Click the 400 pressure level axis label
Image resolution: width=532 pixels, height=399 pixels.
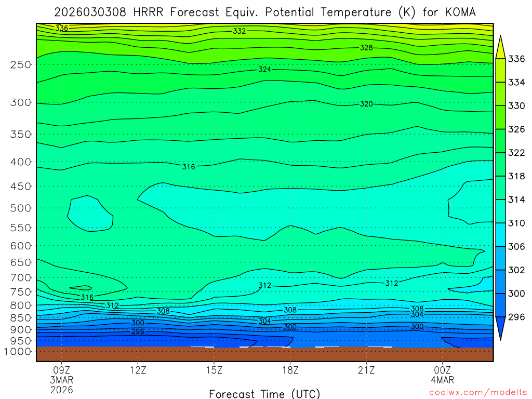21,162
